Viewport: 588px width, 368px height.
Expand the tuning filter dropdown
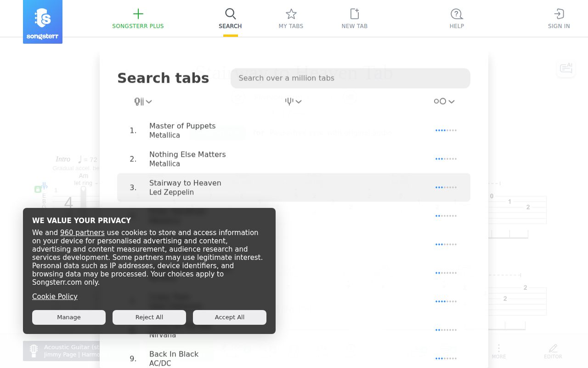(x=293, y=101)
